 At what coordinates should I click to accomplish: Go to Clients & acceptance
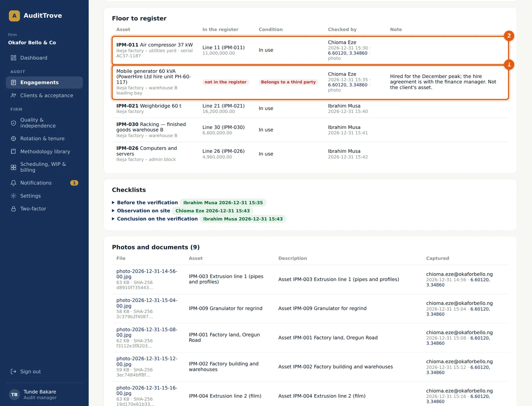coord(44,95)
